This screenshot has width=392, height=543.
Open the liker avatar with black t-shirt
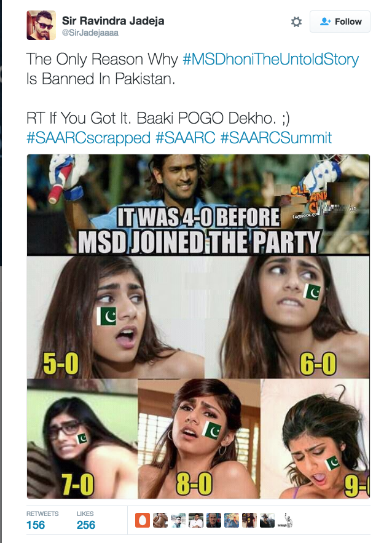click(249, 520)
